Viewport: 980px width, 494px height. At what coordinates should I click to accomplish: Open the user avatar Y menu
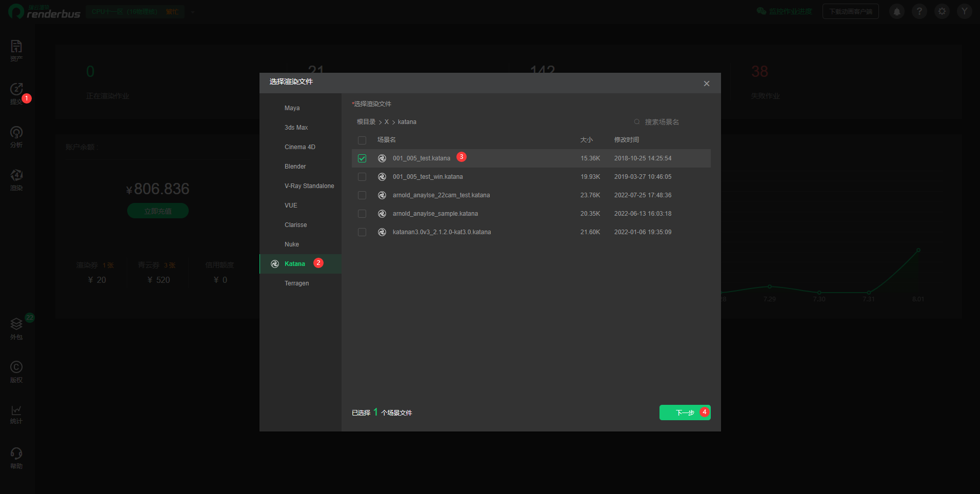(965, 11)
